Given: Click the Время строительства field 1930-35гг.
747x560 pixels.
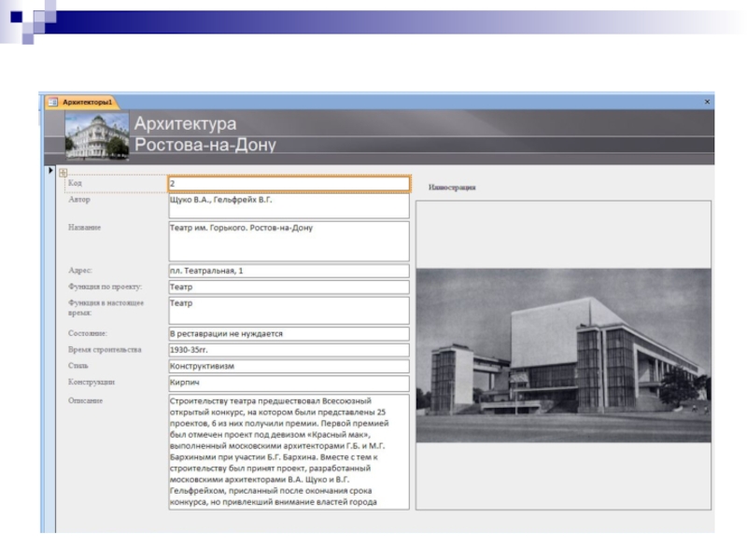Looking at the screenshot, I should coord(288,350).
